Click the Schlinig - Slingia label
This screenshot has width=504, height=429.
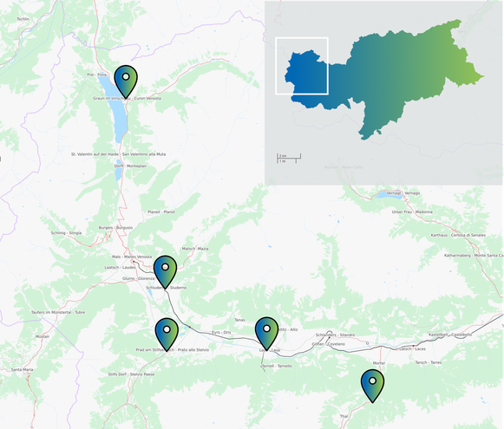coord(66,233)
